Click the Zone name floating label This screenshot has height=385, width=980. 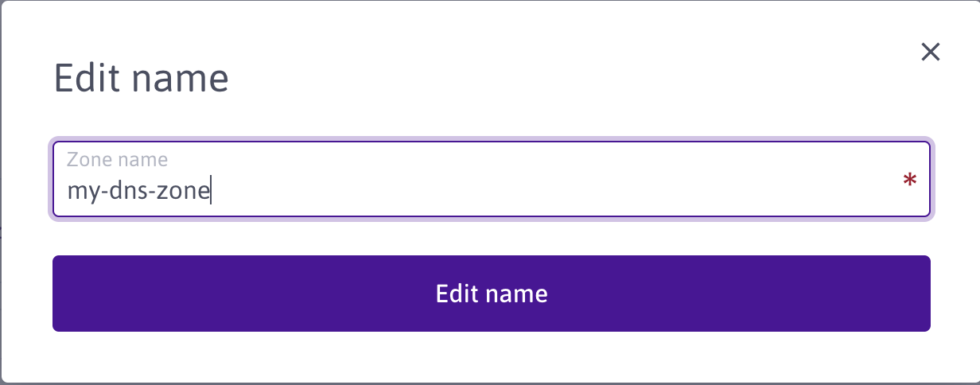[x=117, y=159]
